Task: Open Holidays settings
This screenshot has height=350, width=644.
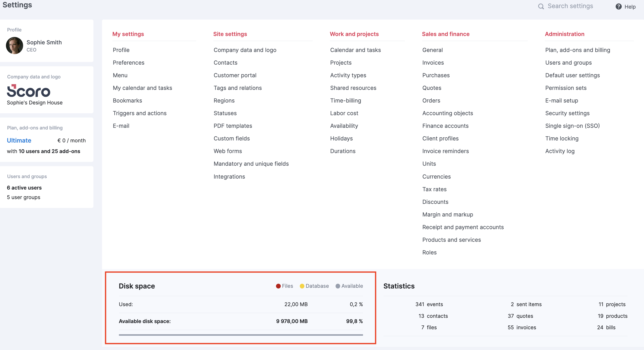Action: [341, 139]
